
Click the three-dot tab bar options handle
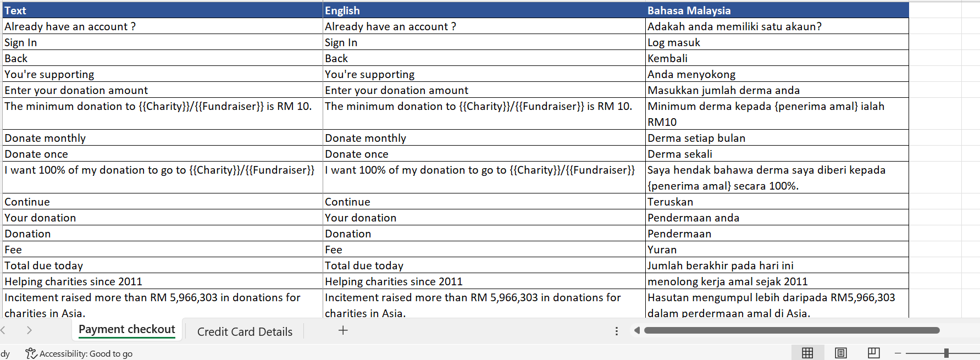[617, 331]
